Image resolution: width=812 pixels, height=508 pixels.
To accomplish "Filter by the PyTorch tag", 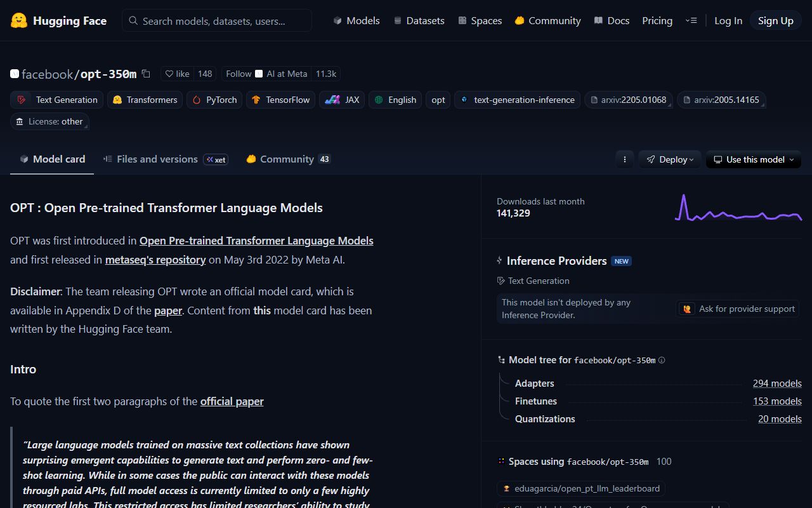I will pos(214,100).
